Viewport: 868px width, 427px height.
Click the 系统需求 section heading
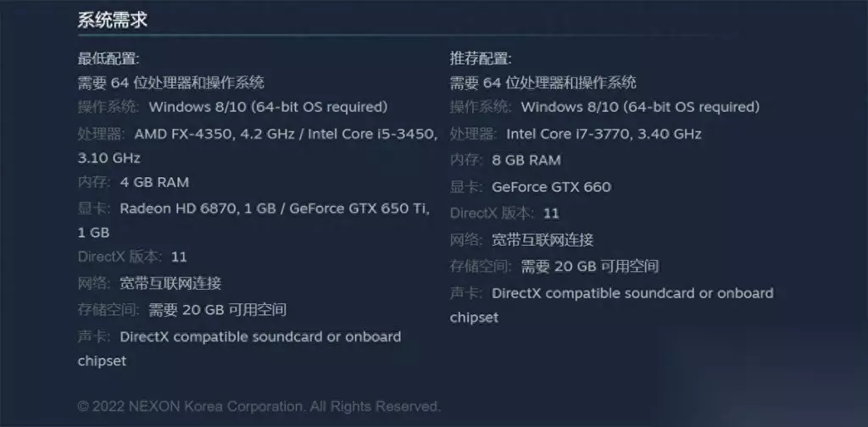pyautogui.click(x=113, y=20)
